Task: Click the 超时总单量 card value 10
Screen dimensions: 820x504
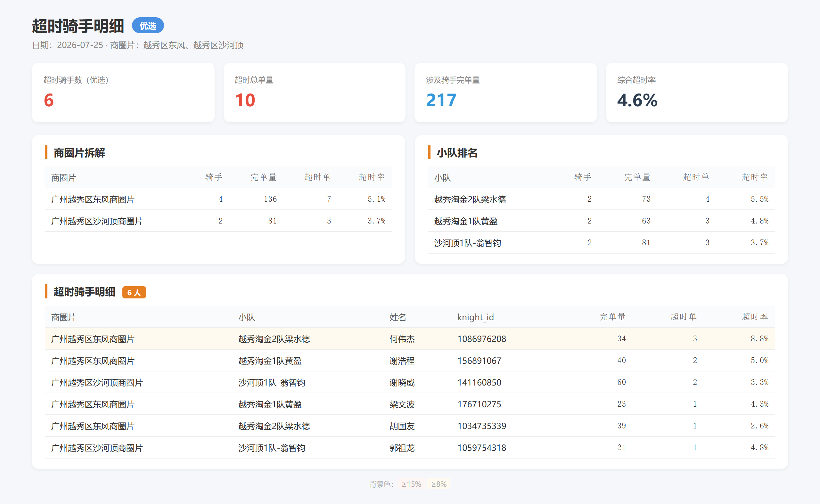Action: coord(245,100)
